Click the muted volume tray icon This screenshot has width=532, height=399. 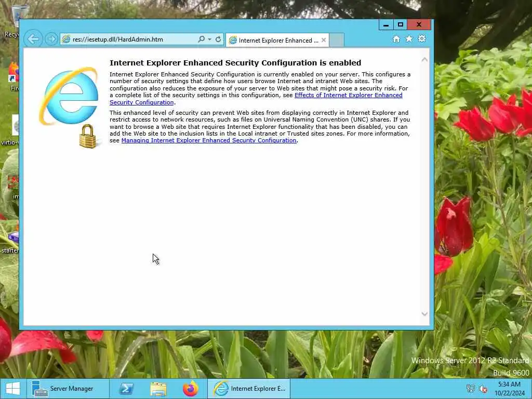tap(483, 389)
